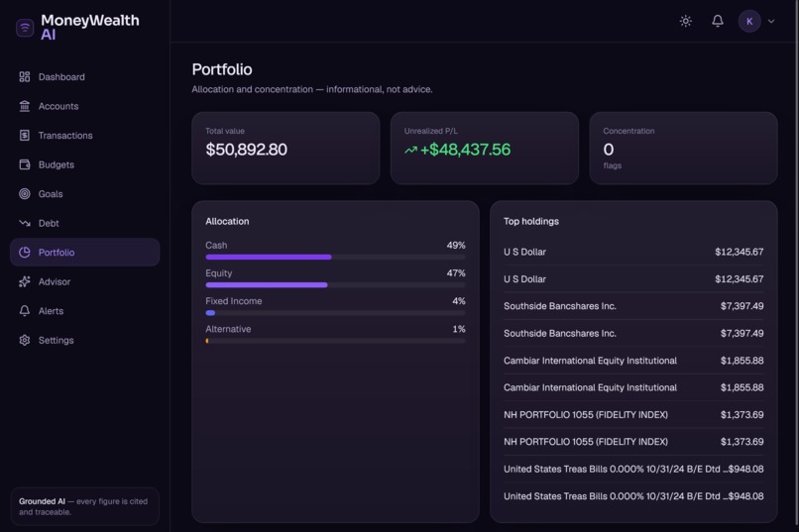Click the Cash allocation progress bar
This screenshot has width=799, height=532.
(x=335, y=258)
